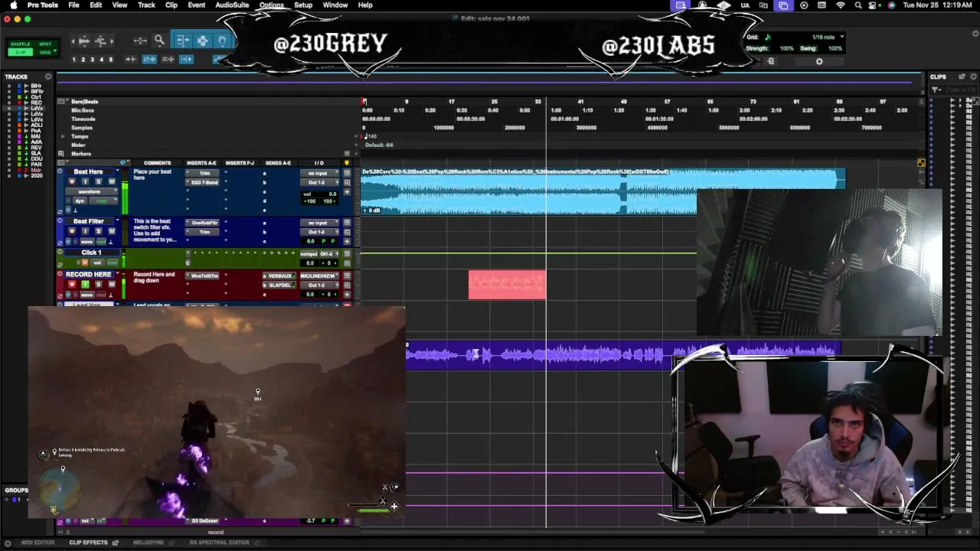Open the AudioSuite menu
This screenshot has height=551, width=980.
[x=232, y=5]
